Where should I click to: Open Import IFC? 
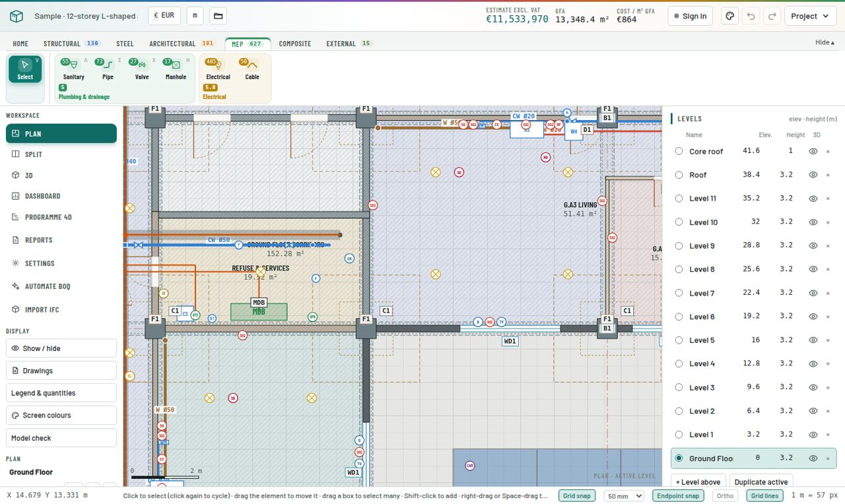click(x=61, y=309)
